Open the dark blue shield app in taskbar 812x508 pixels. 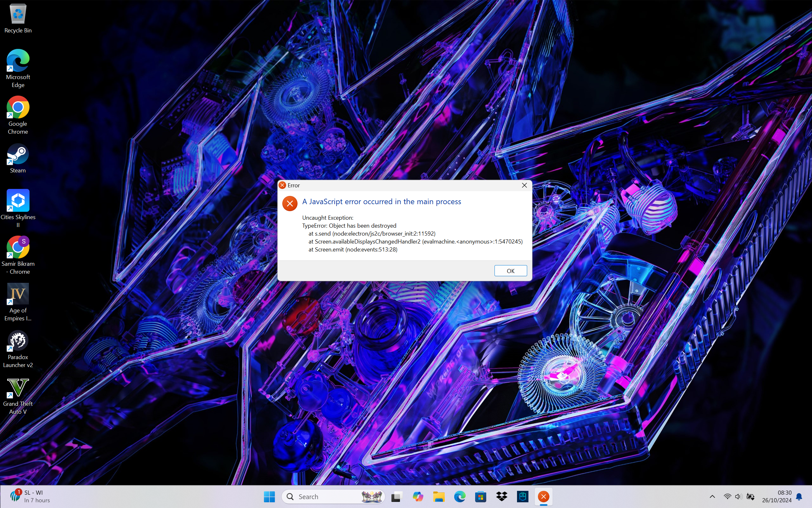point(522,497)
